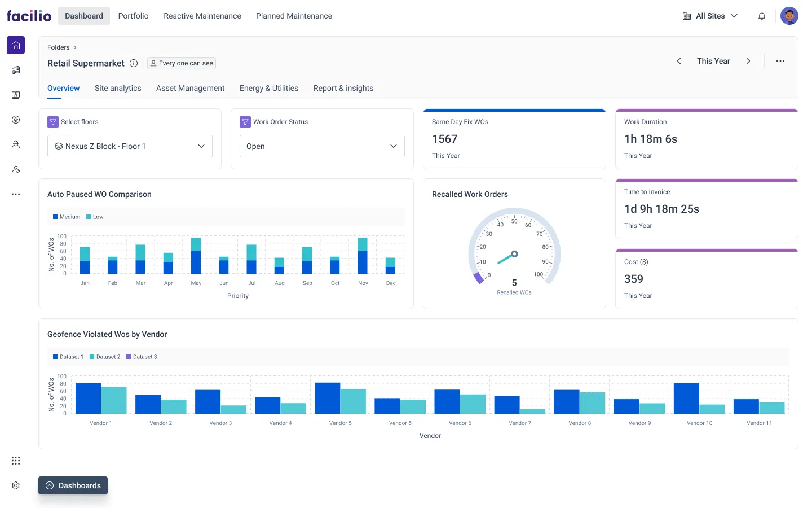Screen dimensions: 812x508
Task: Open the second sidebar module icon below Home
Action: [x=15, y=70]
